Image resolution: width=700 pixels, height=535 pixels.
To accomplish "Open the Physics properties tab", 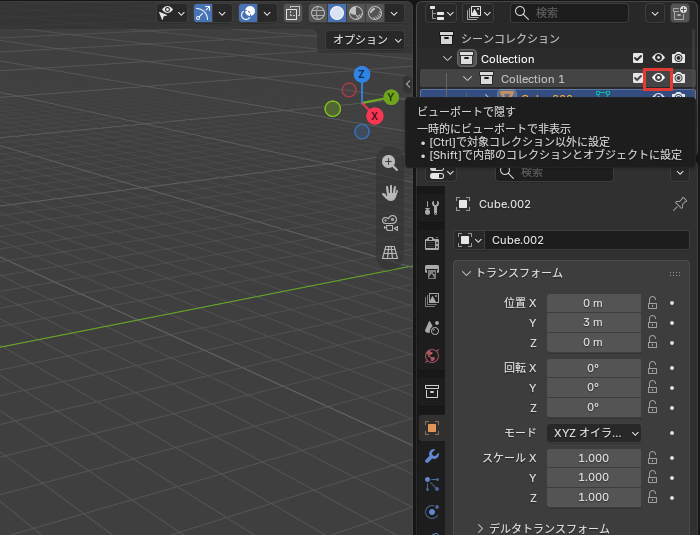I will (x=432, y=512).
